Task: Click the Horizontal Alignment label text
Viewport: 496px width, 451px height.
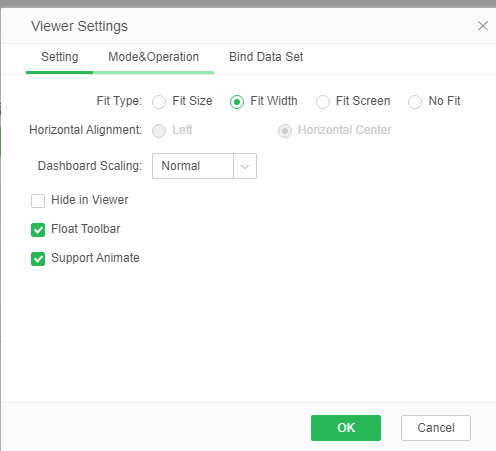Action: (x=86, y=130)
